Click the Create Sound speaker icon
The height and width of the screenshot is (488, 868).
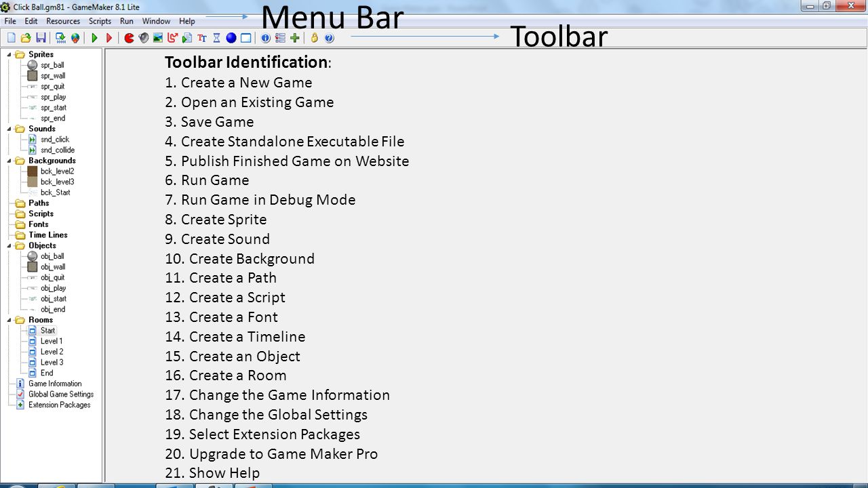coord(143,38)
